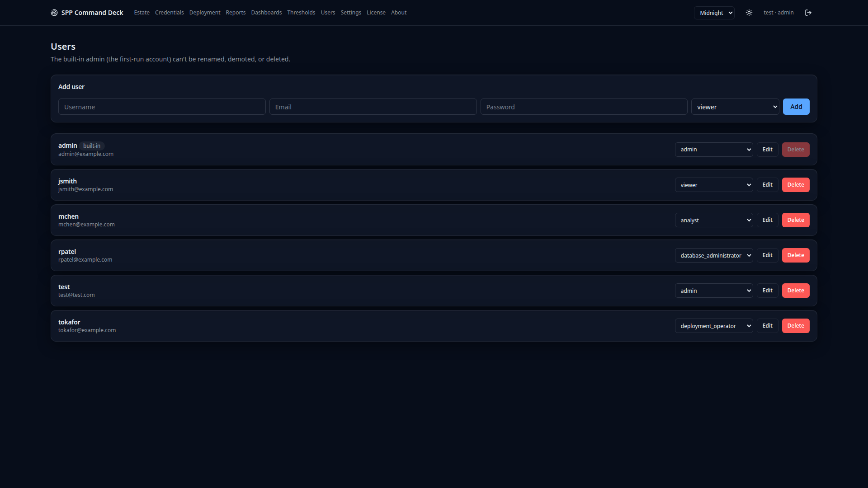This screenshot has height=488, width=868.
Task: Open the Reports section
Action: (236, 13)
